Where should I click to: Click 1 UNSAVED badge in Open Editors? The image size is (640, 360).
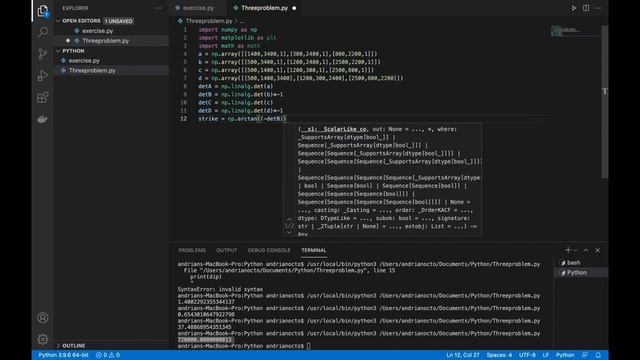(118, 21)
